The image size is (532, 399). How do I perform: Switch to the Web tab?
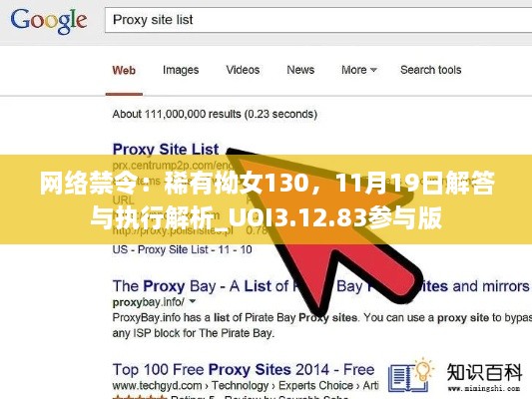tap(124, 70)
